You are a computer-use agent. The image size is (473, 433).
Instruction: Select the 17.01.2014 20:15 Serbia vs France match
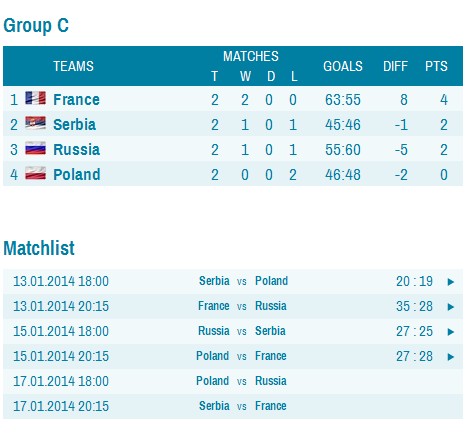click(233, 406)
